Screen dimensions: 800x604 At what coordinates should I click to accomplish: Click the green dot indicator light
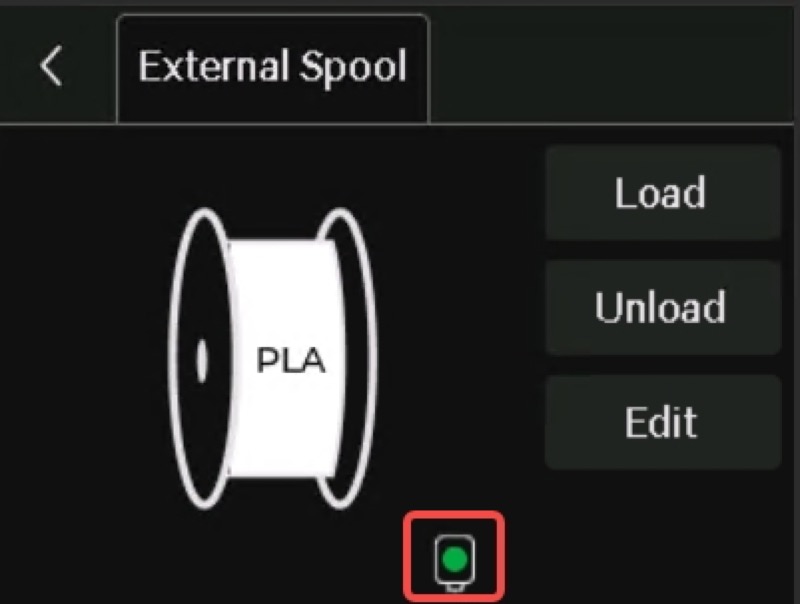455,559
